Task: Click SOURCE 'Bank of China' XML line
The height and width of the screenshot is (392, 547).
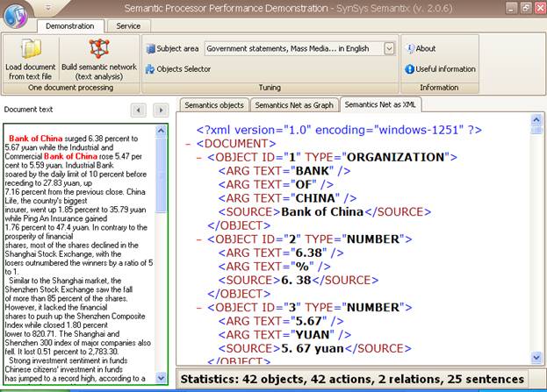Action: click(x=325, y=212)
